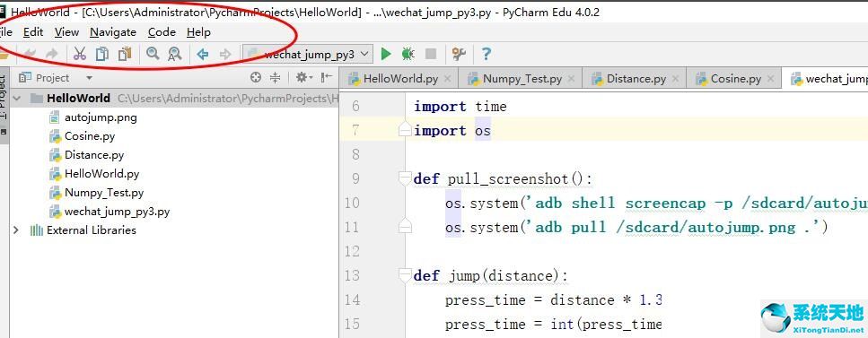Close the HelloWorld.py tab
Viewport: 868px width, 338px height.
point(447,79)
